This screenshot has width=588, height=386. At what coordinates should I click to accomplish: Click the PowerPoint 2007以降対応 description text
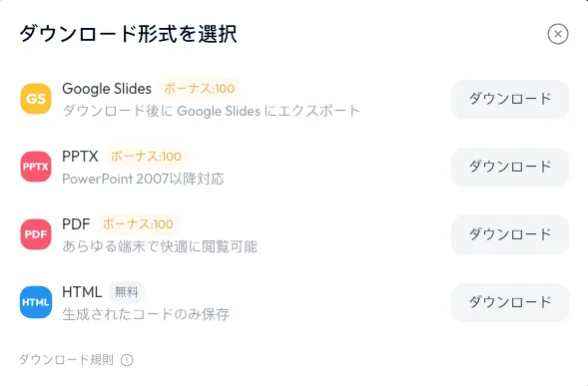pos(143,179)
